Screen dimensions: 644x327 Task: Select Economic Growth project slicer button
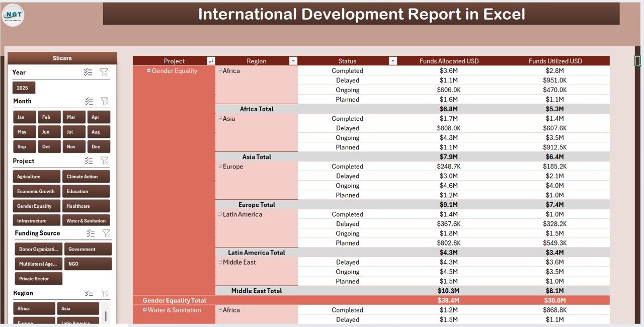pos(37,191)
